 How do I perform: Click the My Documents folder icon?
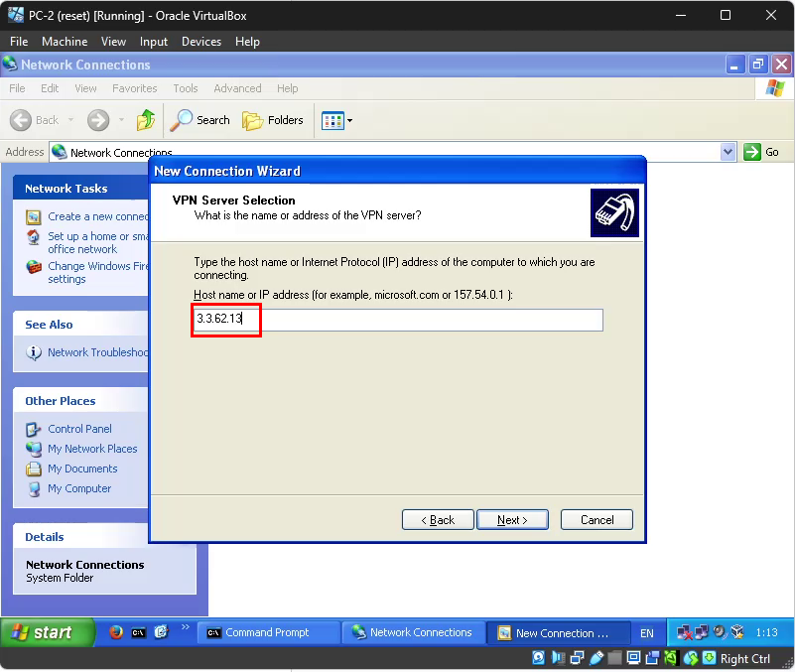tap(34, 469)
